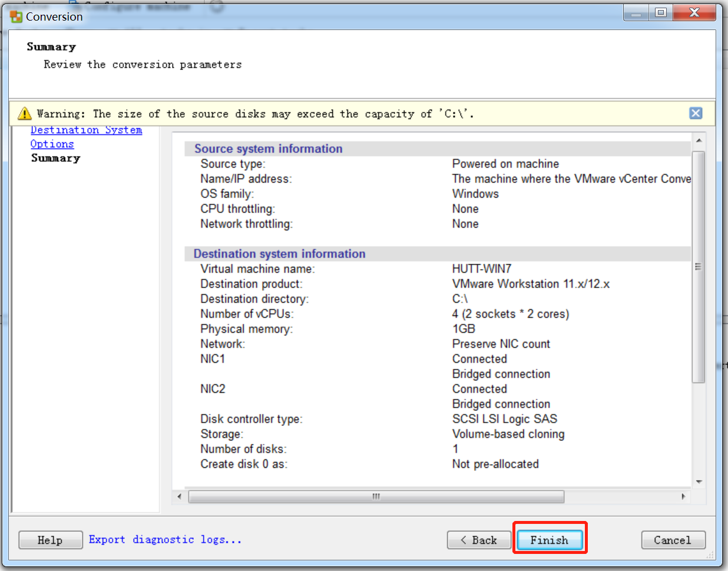Click the Name/IP address value text
The width and height of the screenshot is (728, 571).
click(x=571, y=178)
